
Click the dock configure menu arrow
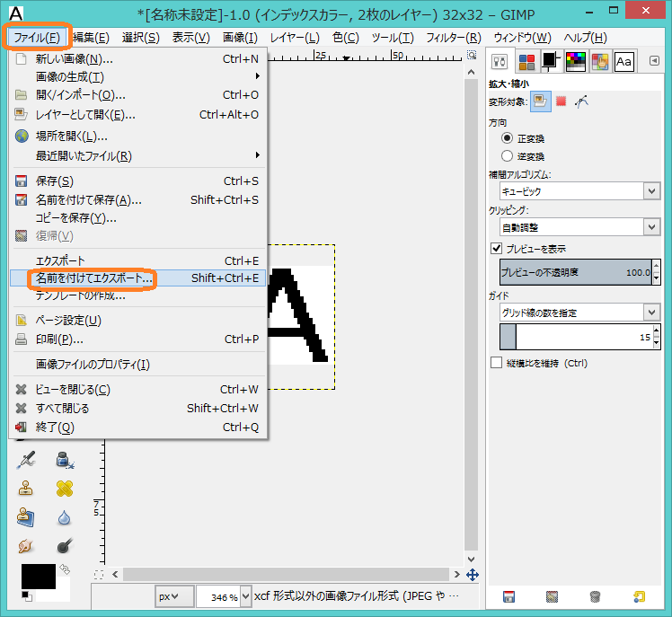654,61
